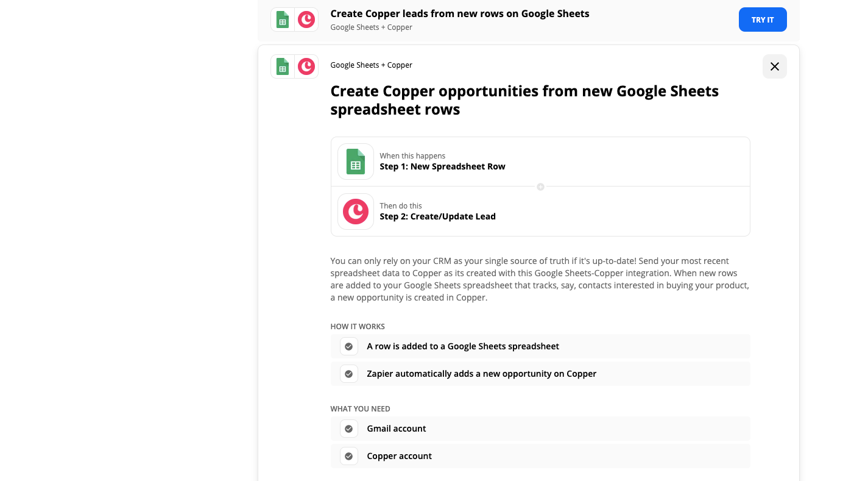Click the 'HOW IT WORKS' section label
Viewport: 868px width, 481px height.
point(358,327)
